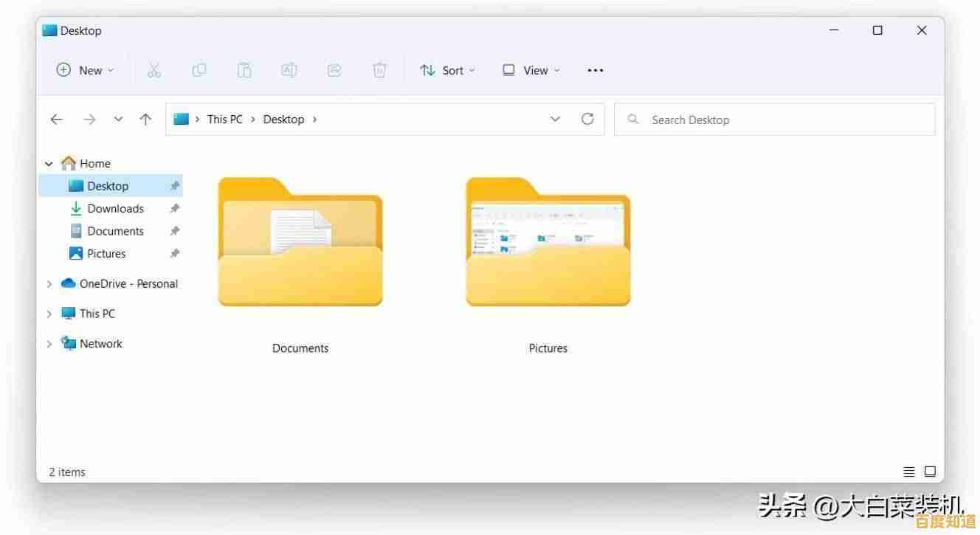980x535 pixels.
Task: Switch to large thumbnails view
Action: pos(930,472)
